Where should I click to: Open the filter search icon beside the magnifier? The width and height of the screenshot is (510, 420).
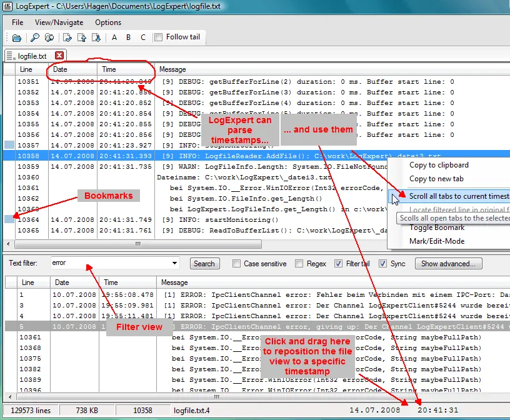pyautogui.click(x=49, y=37)
